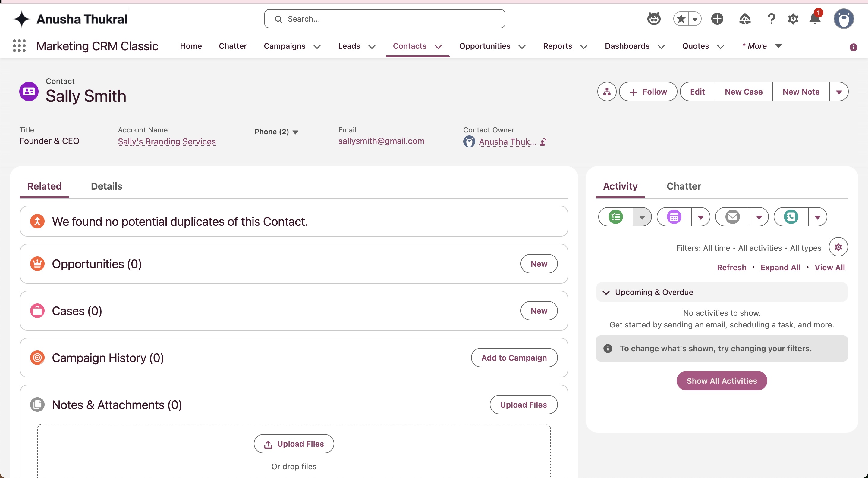Toggle Follow on this contact

click(x=648, y=92)
